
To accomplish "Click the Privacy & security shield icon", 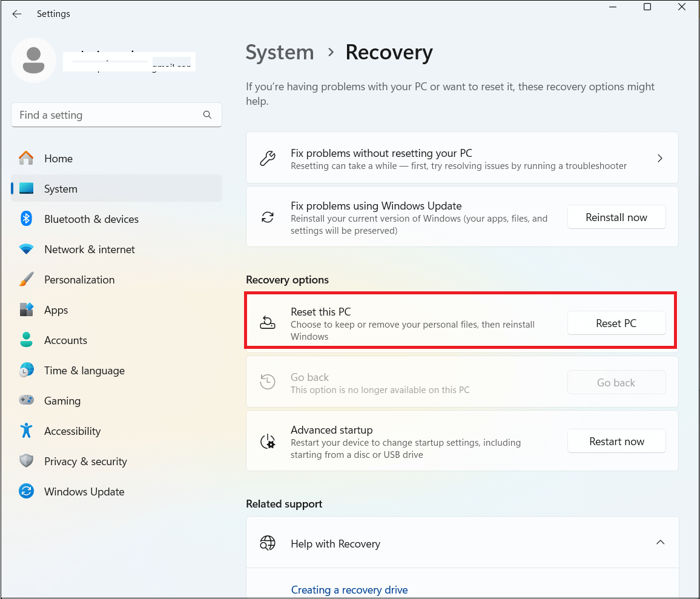I will (26, 461).
